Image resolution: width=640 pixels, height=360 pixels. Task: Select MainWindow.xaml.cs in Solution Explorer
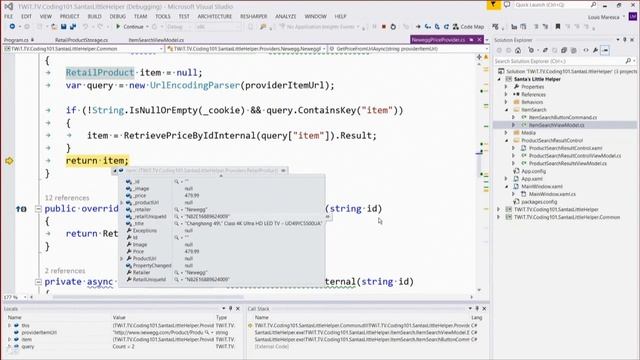point(552,194)
